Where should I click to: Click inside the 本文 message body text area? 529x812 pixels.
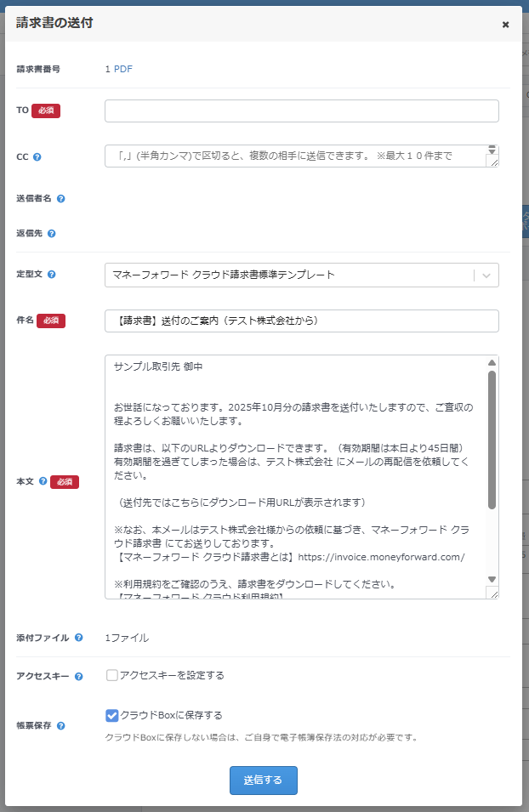click(x=294, y=476)
